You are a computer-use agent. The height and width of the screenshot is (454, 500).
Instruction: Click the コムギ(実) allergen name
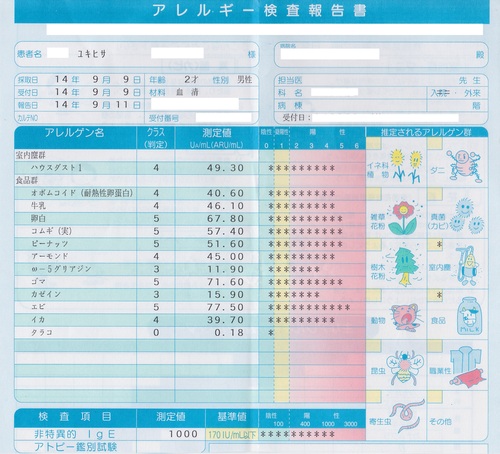pyautogui.click(x=52, y=231)
